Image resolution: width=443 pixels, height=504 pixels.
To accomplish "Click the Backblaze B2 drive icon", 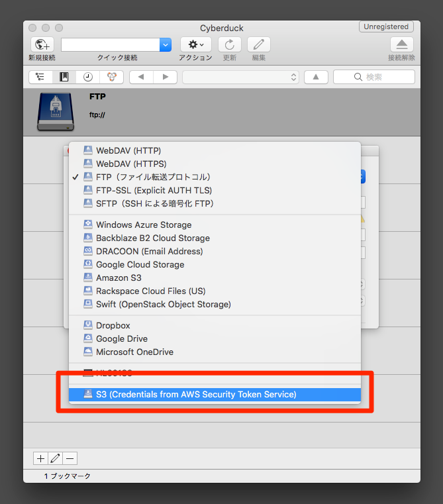I will point(88,238).
